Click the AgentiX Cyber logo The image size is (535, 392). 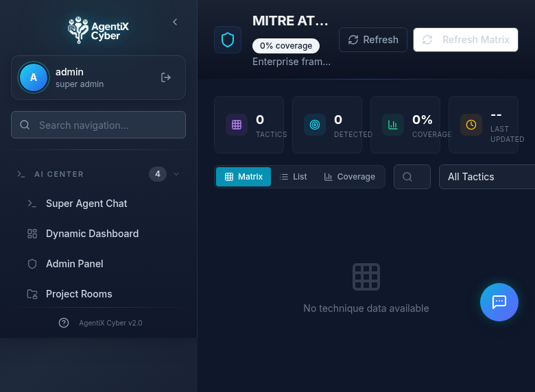[x=98, y=30]
